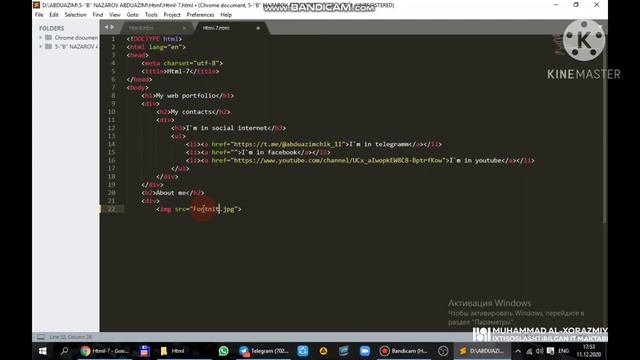The width and height of the screenshot is (640, 360).
Task: Open the volume tray icon
Action: tap(540, 351)
